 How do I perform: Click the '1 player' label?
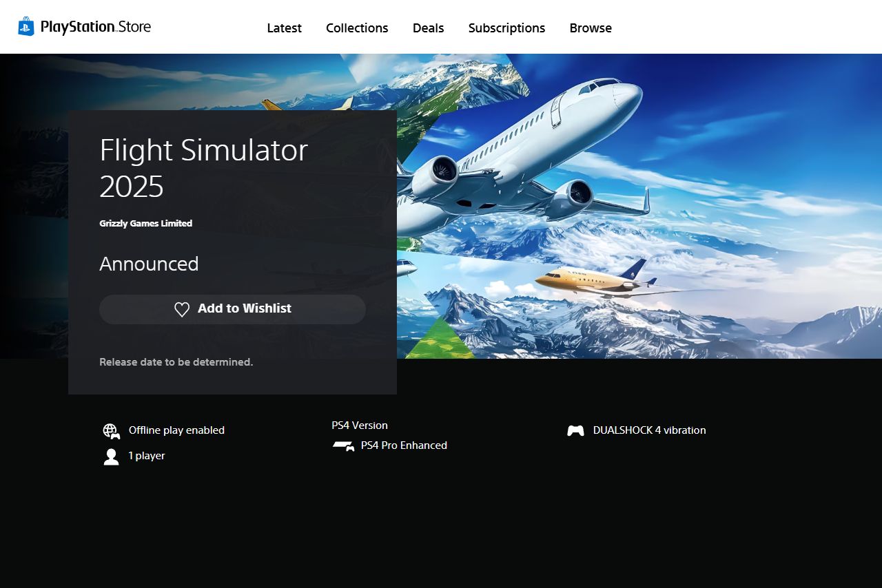point(147,456)
